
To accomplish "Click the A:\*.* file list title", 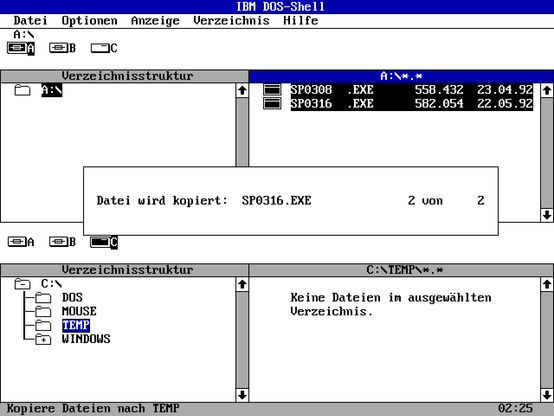I will pos(401,76).
